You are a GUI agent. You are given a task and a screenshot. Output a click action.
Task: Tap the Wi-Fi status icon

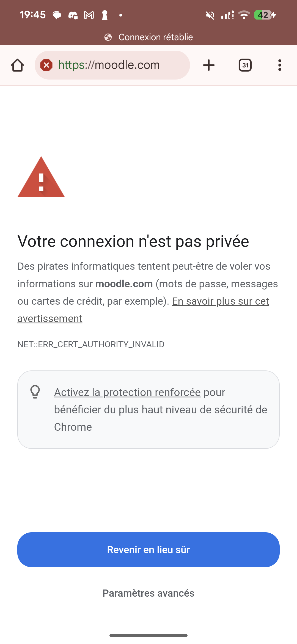(244, 15)
